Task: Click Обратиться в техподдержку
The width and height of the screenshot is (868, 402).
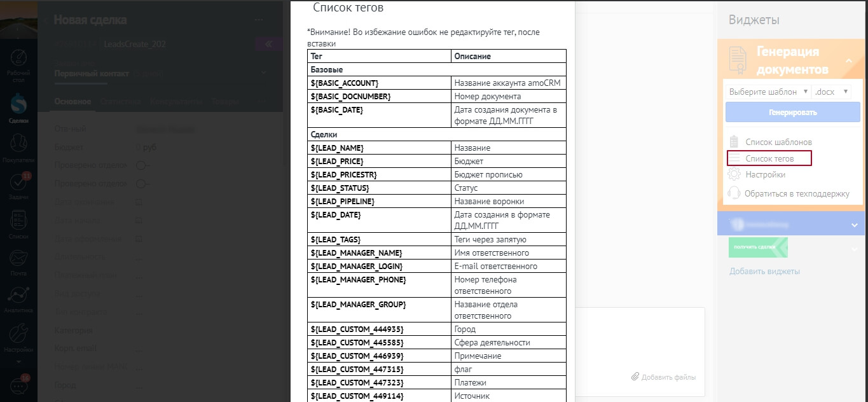Action: click(796, 193)
